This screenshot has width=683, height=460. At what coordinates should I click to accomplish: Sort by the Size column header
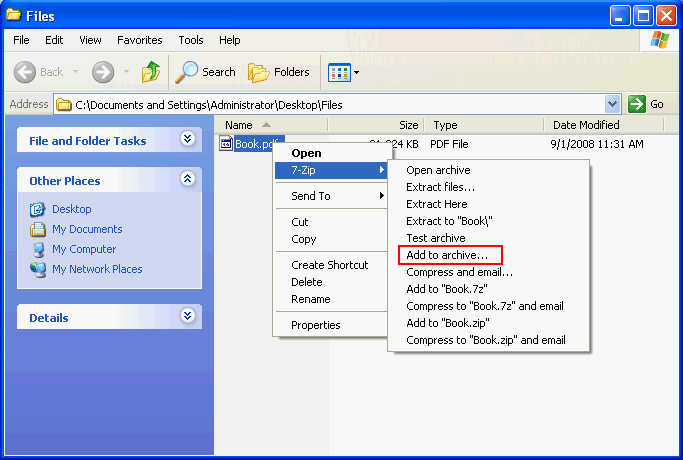[375, 125]
